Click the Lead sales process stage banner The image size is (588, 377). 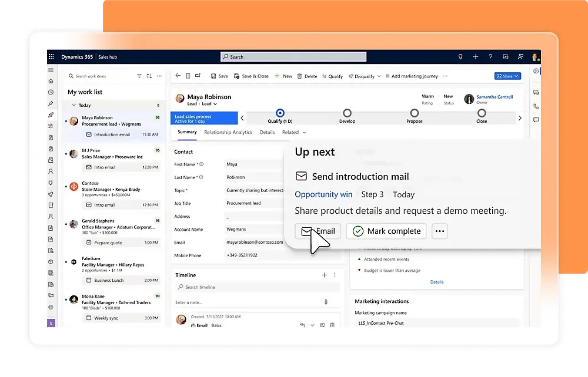204,118
